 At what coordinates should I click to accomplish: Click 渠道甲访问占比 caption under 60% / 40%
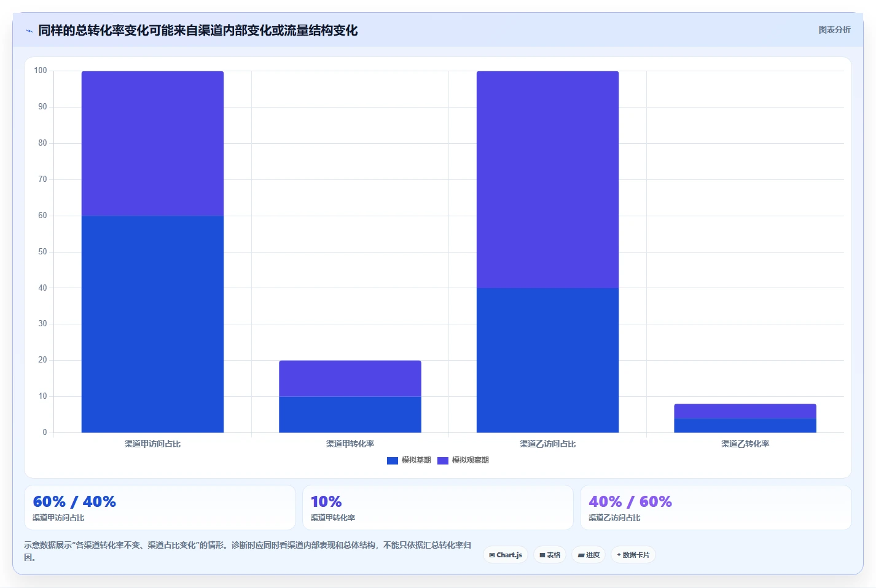coord(58,518)
